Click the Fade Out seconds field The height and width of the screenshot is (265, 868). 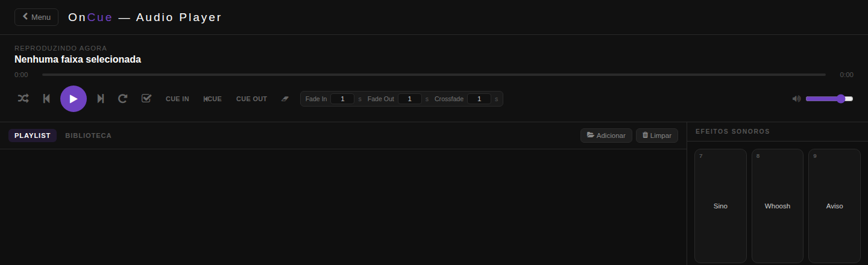tap(410, 99)
